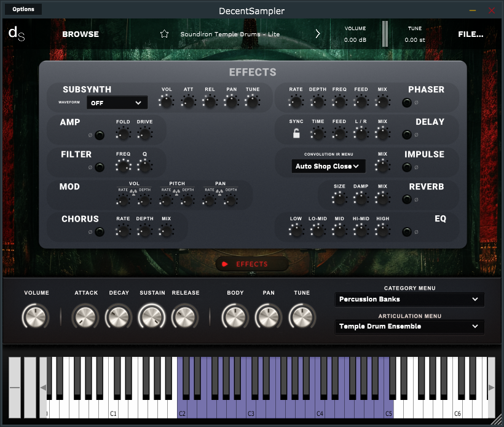The height and width of the screenshot is (427, 504).
Task: Enable the Delay effect power button
Action: (x=407, y=135)
